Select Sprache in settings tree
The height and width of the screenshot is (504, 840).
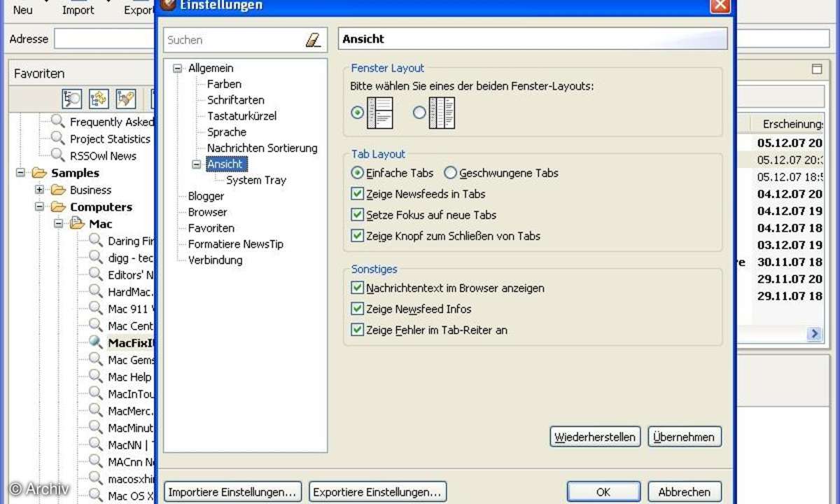click(x=227, y=132)
